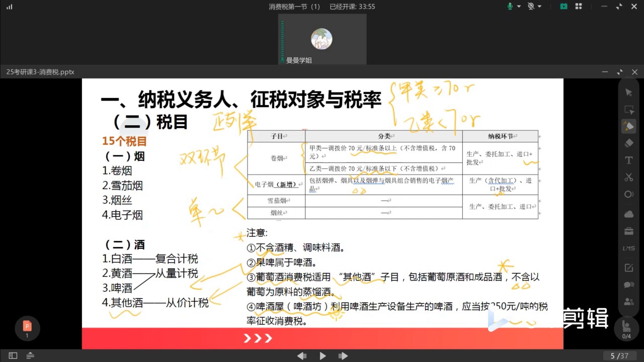Enable the camera

(x=532, y=6)
